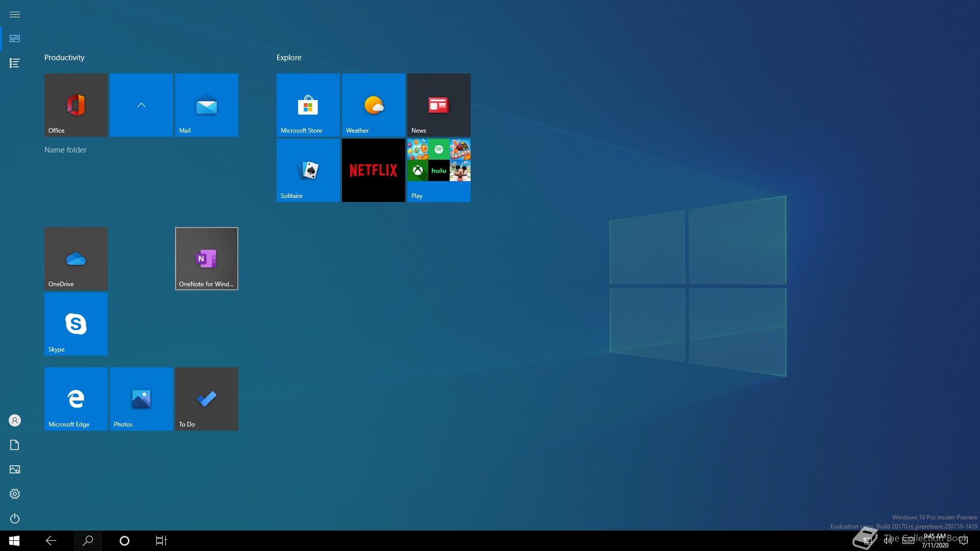
Task: Open the Power options
Action: [15, 518]
